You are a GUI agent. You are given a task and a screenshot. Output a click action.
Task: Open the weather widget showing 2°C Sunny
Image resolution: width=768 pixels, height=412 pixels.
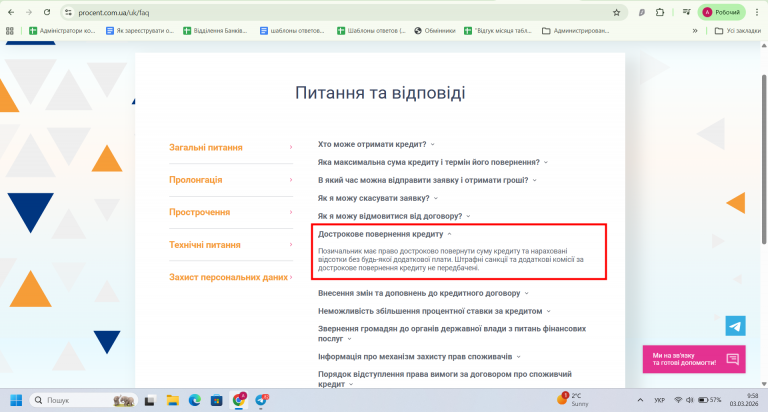point(573,400)
